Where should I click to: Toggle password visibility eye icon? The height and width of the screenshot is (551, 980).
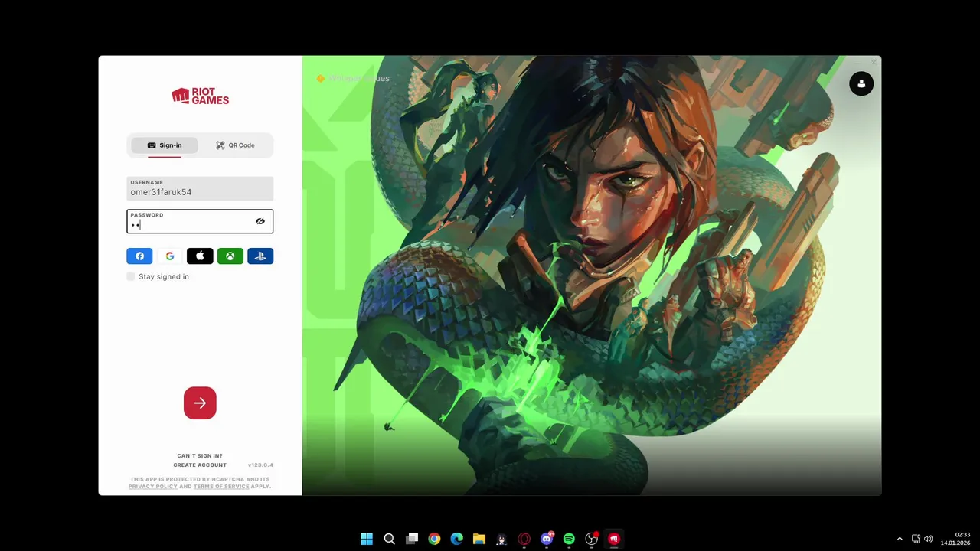point(260,221)
